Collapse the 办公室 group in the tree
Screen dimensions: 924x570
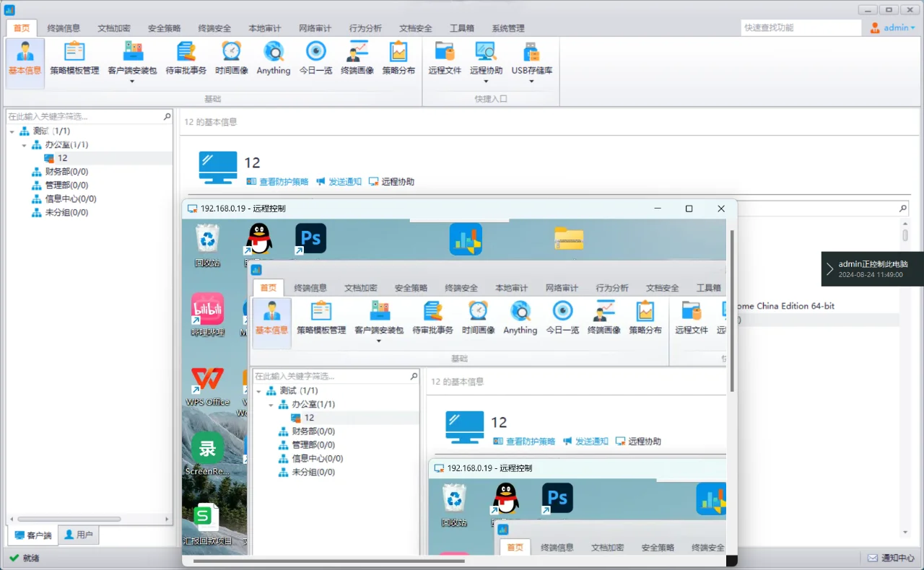(23, 144)
